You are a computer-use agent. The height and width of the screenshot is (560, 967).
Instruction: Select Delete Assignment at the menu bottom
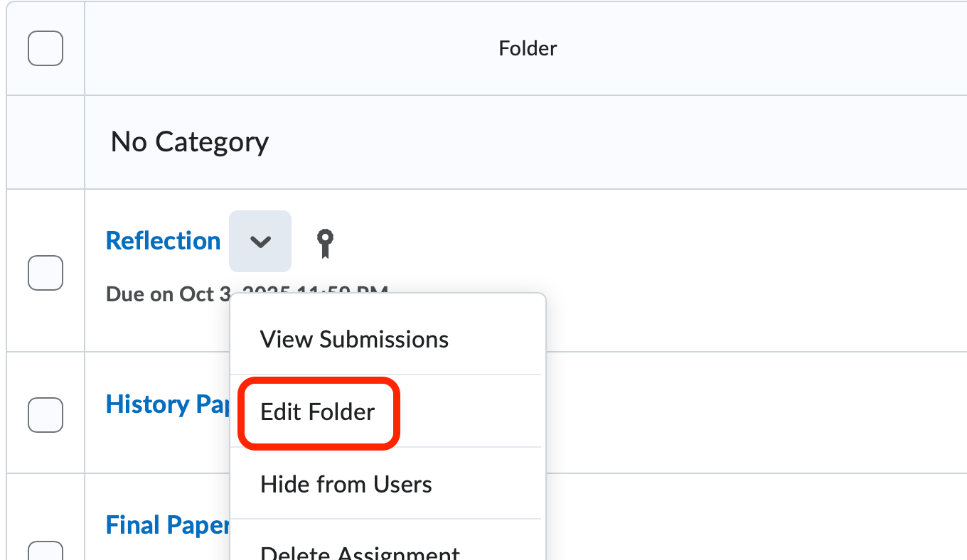click(360, 551)
